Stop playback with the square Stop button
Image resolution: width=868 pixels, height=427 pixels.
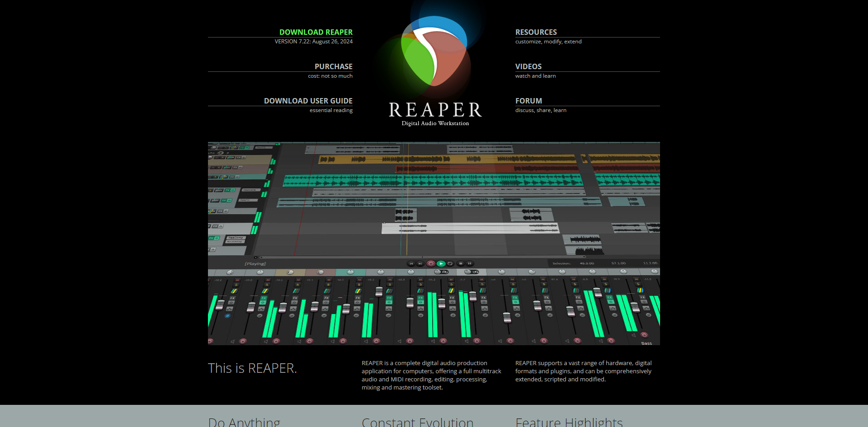460,263
